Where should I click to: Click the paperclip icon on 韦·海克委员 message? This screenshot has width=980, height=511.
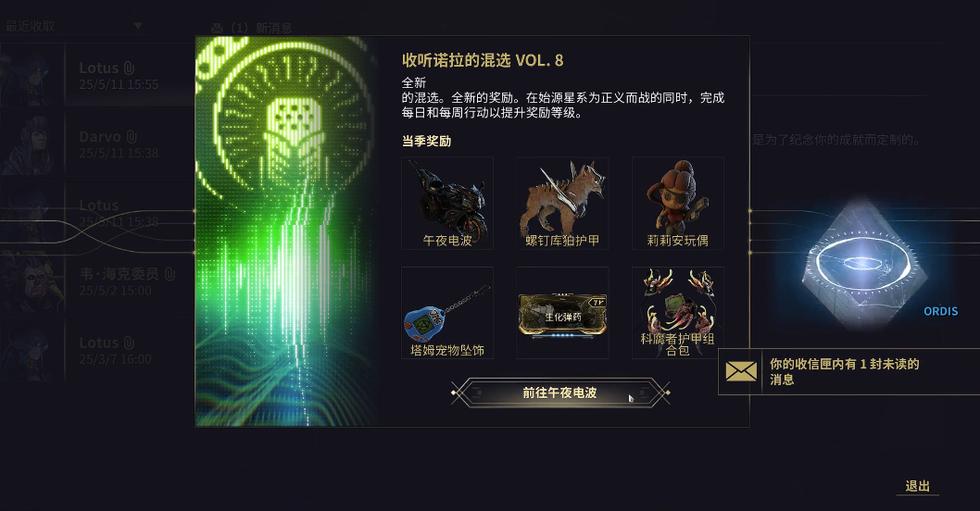(x=170, y=274)
